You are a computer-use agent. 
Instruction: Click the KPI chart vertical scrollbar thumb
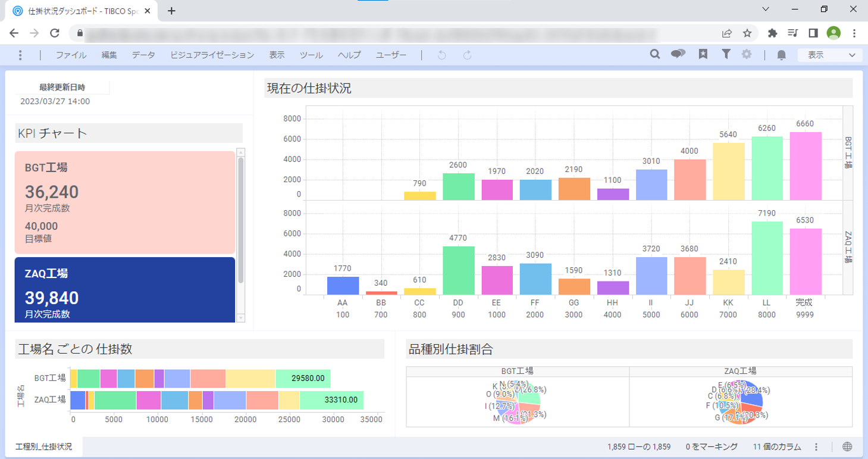point(241,220)
